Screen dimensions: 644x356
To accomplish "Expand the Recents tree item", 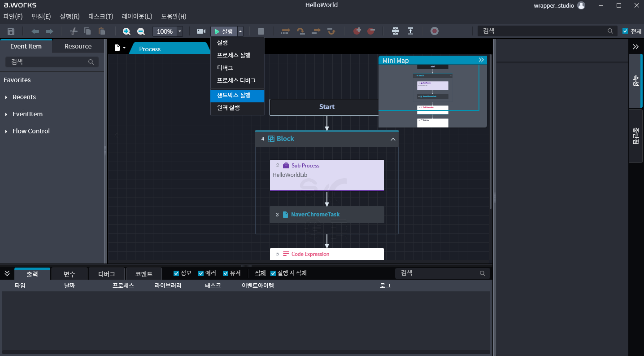I will (x=6, y=97).
